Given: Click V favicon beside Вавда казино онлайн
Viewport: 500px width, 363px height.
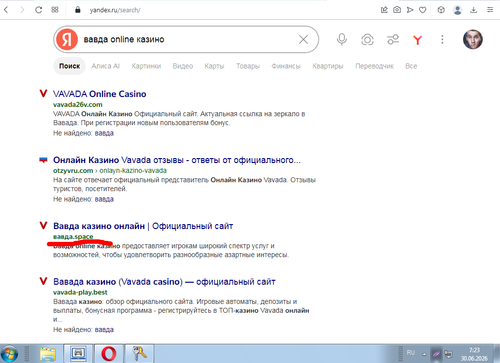Looking at the screenshot, I should click(43, 226).
